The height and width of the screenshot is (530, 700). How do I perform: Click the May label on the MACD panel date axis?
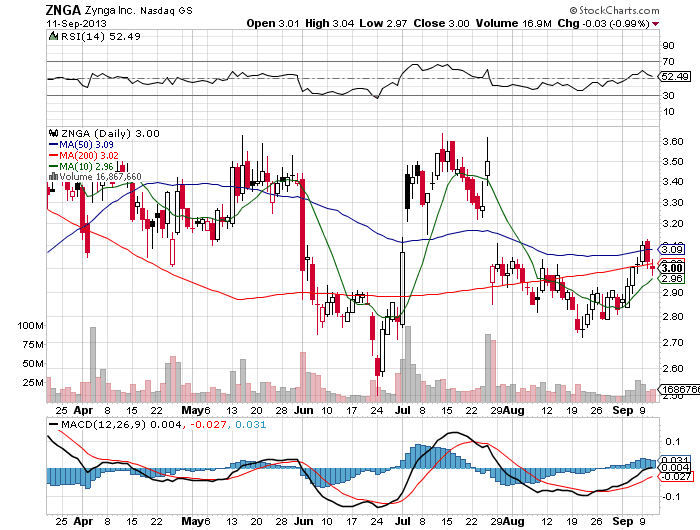[x=192, y=521]
